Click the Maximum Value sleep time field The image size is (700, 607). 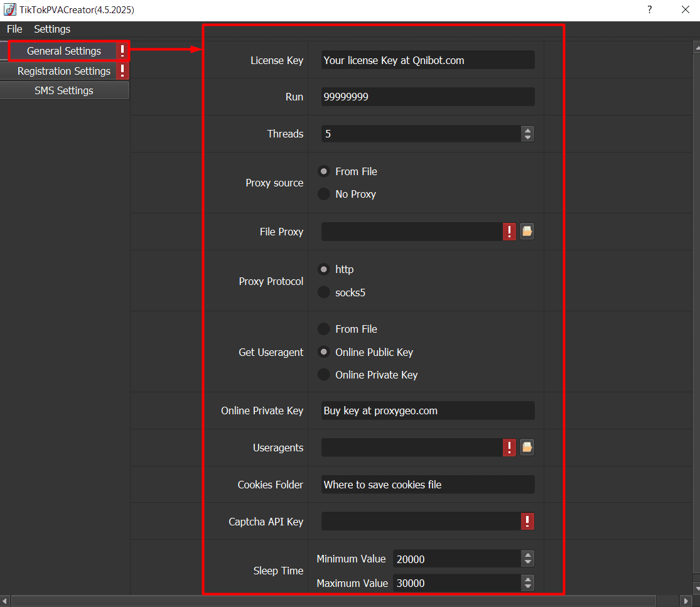(x=456, y=583)
